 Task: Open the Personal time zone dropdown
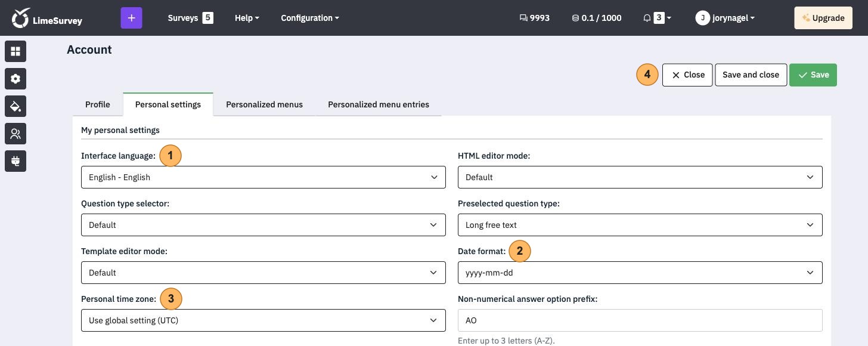click(263, 320)
